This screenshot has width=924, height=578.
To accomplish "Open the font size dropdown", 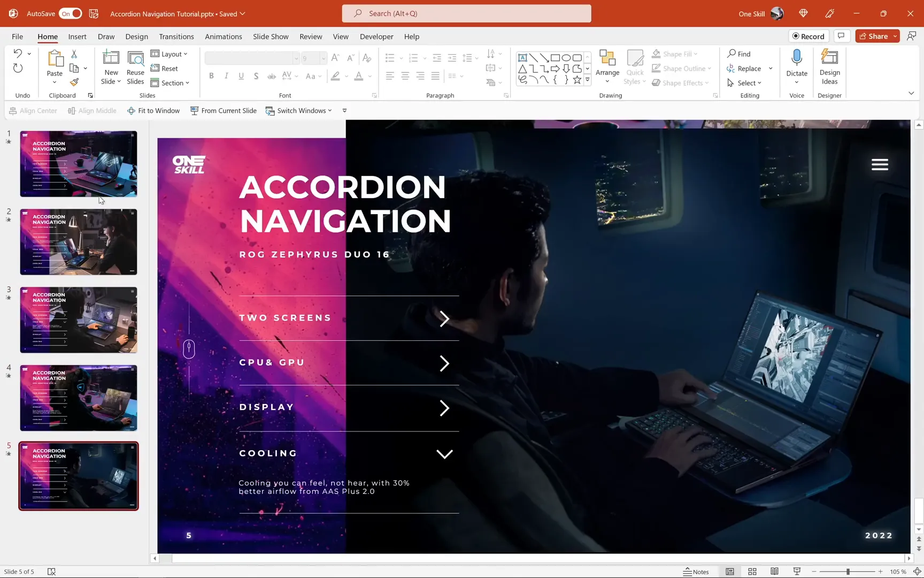I will click(x=323, y=58).
